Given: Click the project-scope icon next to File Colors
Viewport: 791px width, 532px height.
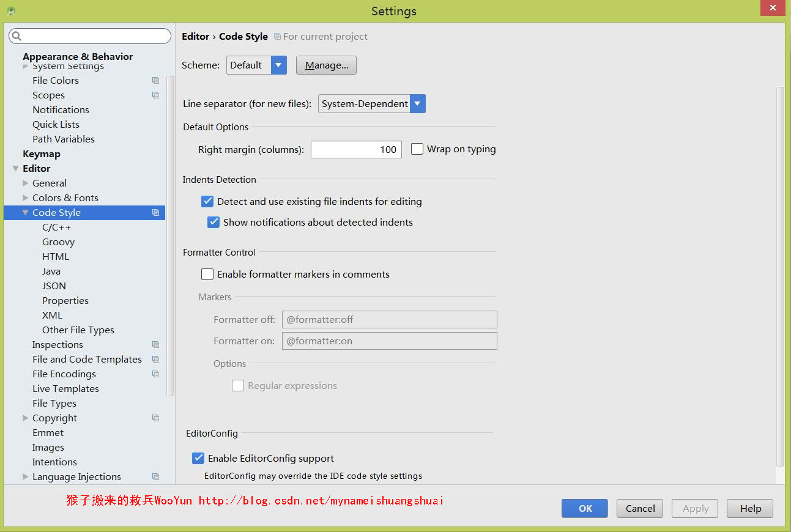Looking at the screenshot, I should [155, 81].
